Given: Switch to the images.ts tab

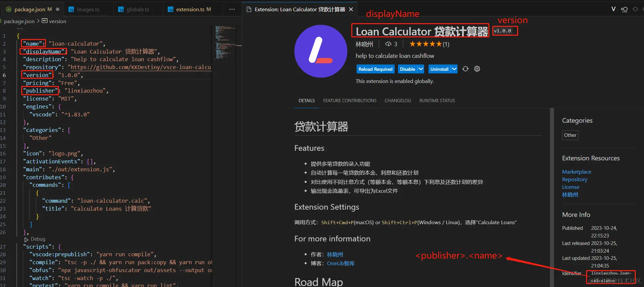Looking at the screenshot, I should (88, 9).
